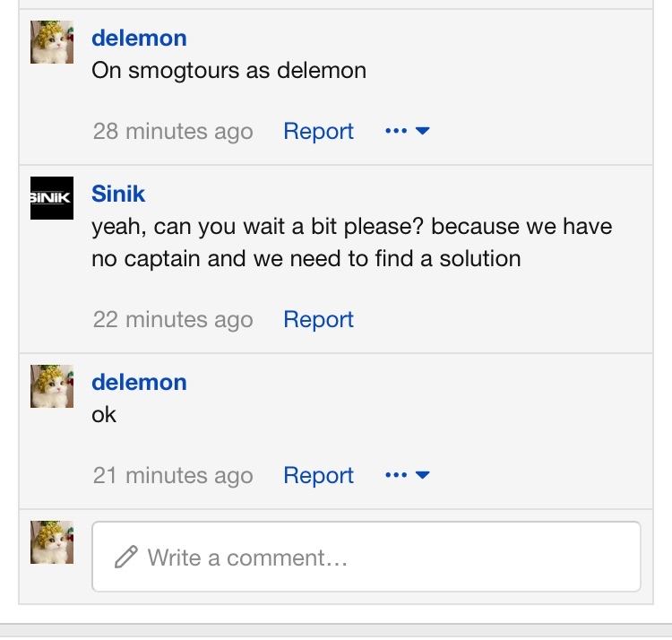Click the delemon username above 'ok'
Image resolution: width=672 pixels, height=640 pixels.
pyautogui.click(x=139, y=382)
